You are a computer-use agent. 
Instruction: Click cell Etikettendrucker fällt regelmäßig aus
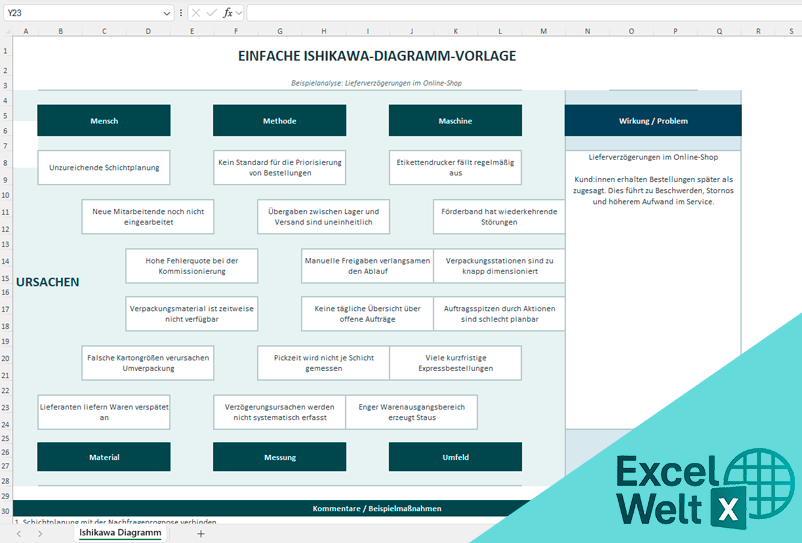click(455, 168)
